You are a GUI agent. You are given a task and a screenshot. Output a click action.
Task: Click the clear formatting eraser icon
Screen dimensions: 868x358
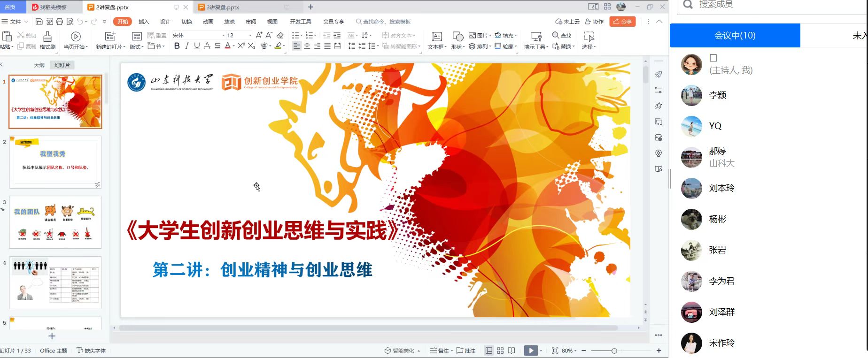click(280, 35)
